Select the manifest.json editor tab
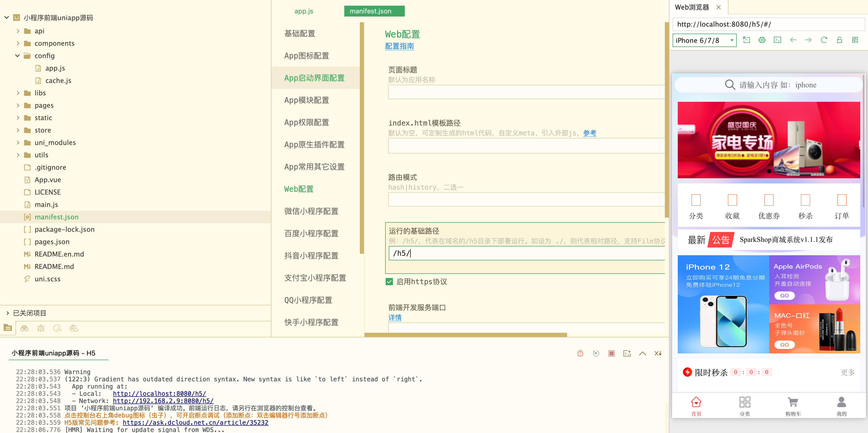 click(x=374, y=11)
